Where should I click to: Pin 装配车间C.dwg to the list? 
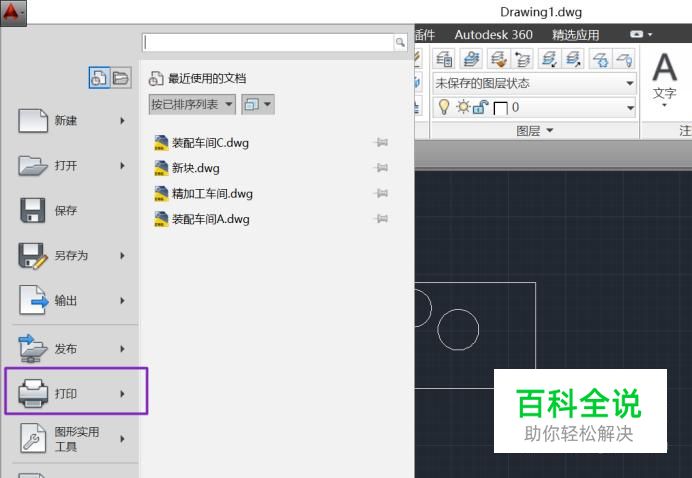click(x=381, y=143)
